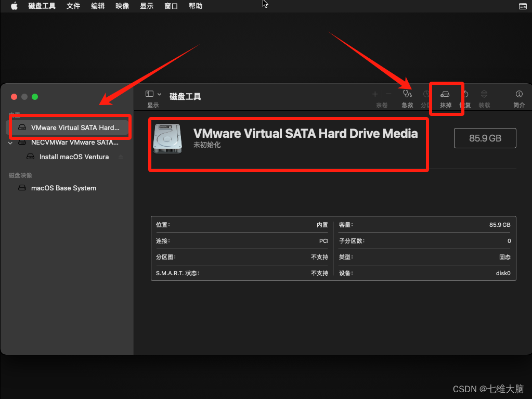Screen dimensions: 532x399
Task: Click the 内置 location value
Action: (322, 225)
